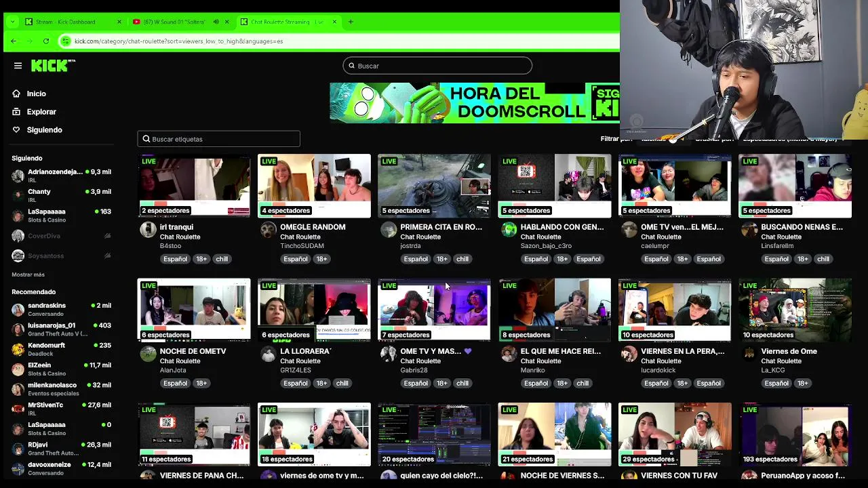
Task: Reload the page
Action: [x=45, y=41]
